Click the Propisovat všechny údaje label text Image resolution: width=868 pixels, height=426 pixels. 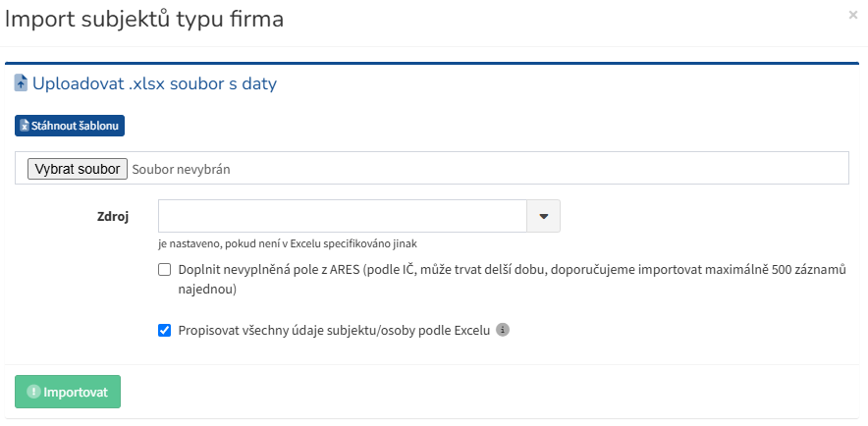pyautogui.click(x=334, y=331)
